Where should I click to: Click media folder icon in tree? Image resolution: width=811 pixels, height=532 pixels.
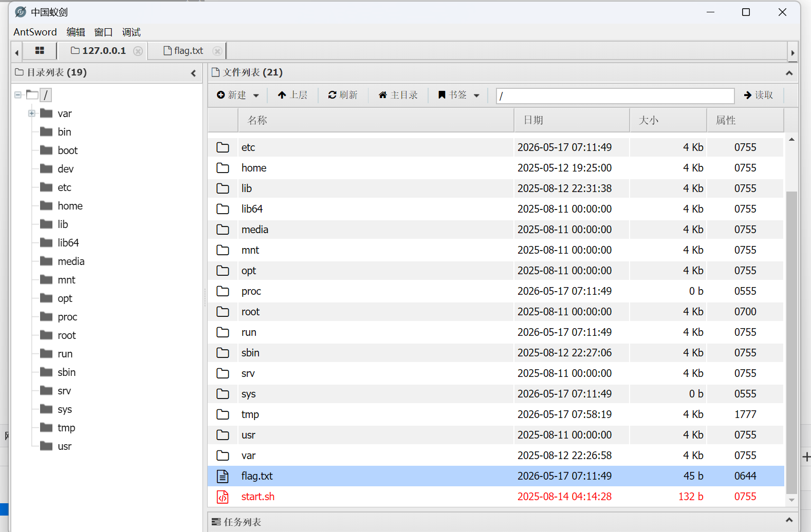click(x=46, y=261)
